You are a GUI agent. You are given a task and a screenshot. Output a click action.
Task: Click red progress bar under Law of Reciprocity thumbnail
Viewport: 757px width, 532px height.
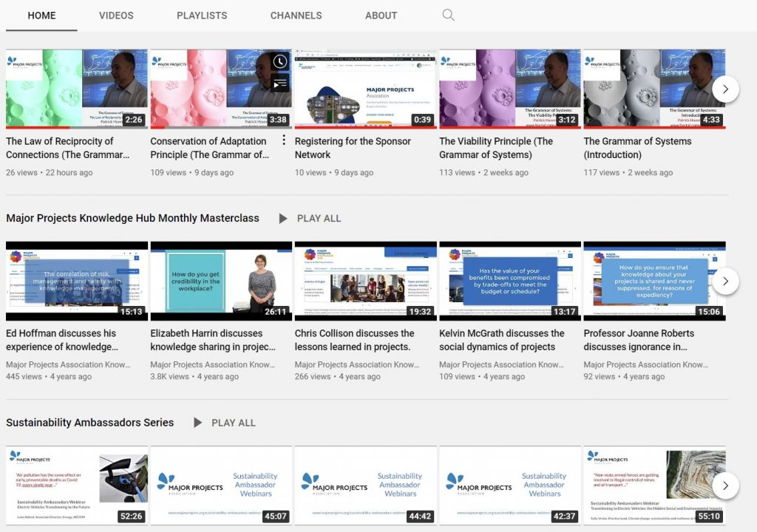click(38, 128)
